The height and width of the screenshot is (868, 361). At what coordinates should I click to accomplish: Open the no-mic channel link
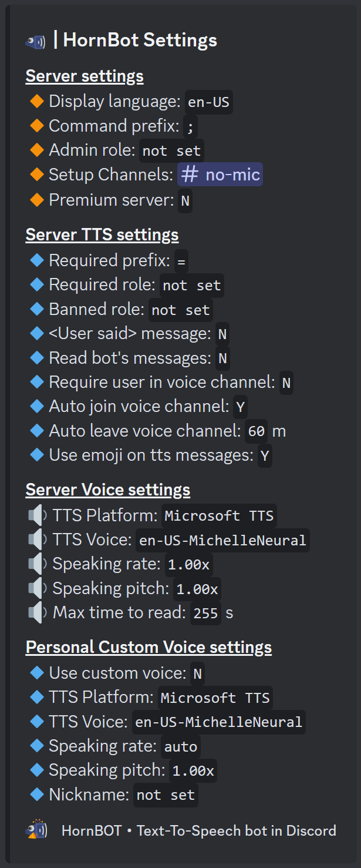[x=220, y=174]
